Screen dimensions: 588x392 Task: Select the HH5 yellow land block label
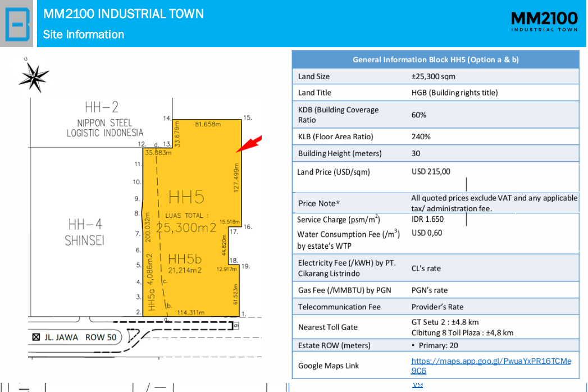186,197
